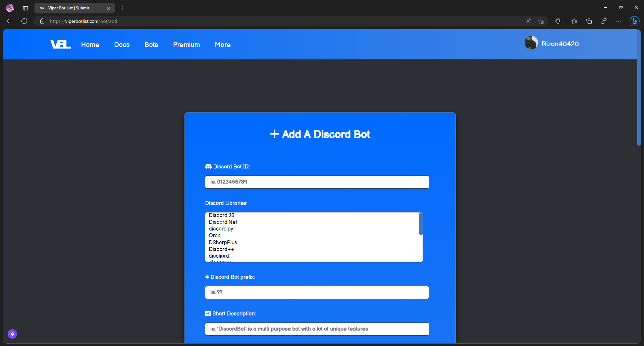The width and height of the screenshot is (644, 346).
Task: Select Discord.JS in the libraries list
Action: pyautogui.click(x=221, y=215)
